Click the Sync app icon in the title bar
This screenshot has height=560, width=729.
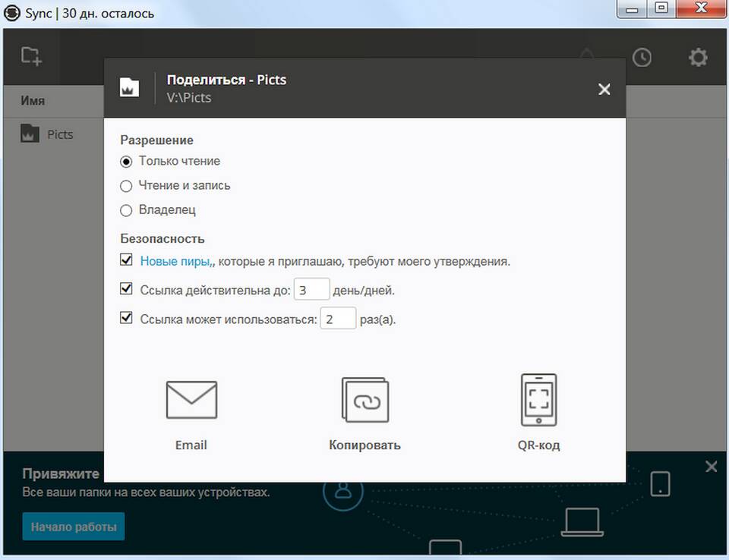12,13
